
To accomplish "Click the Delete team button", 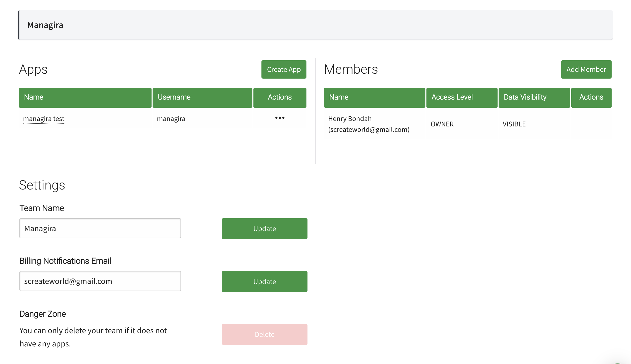I will pyautogui.click(x=265, y=334).
